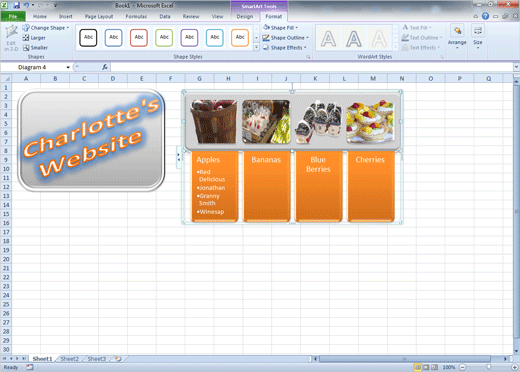Switch to Page Layout view in status bar
The image size is (520, 372).
click(x=426, y=367)
